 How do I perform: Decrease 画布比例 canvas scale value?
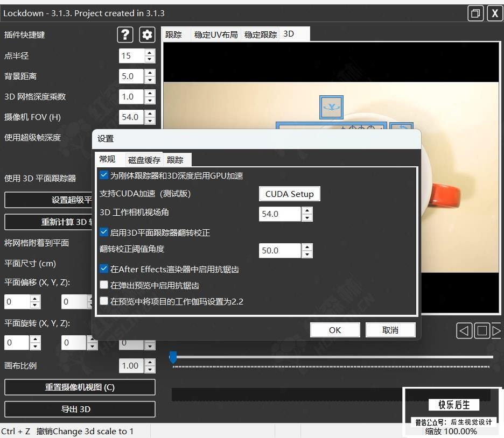click(x=150, y=370)
